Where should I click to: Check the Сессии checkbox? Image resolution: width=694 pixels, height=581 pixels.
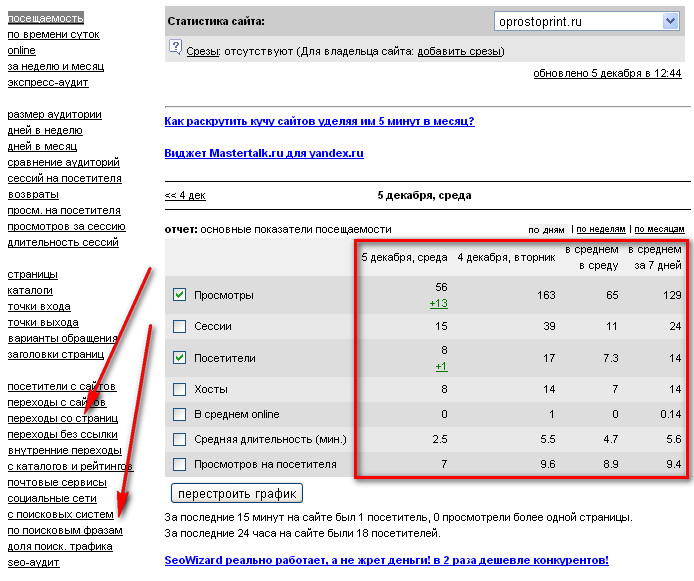pyautogui.click(x=179, y=327)
